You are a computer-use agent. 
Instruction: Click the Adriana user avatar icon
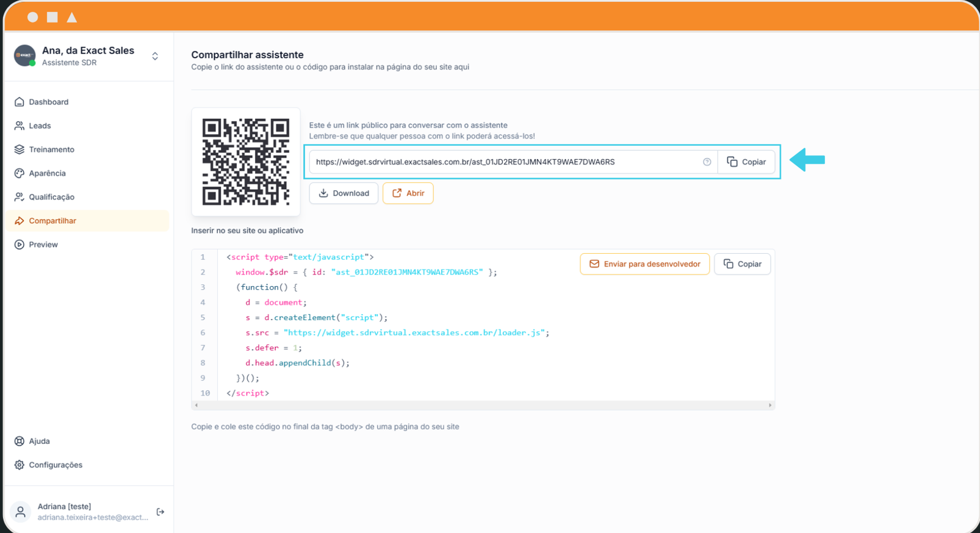21,512
